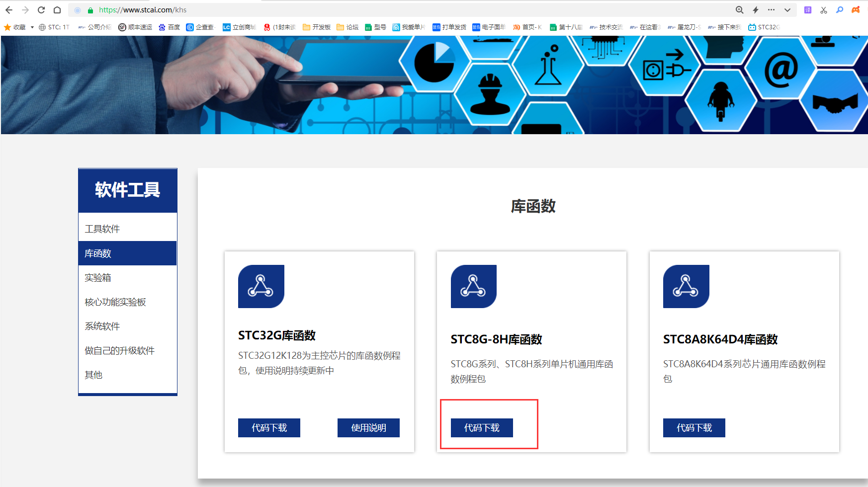Open the 电子面单 bookmark
This screenshot has height=487, width=868.
point(489,27)
